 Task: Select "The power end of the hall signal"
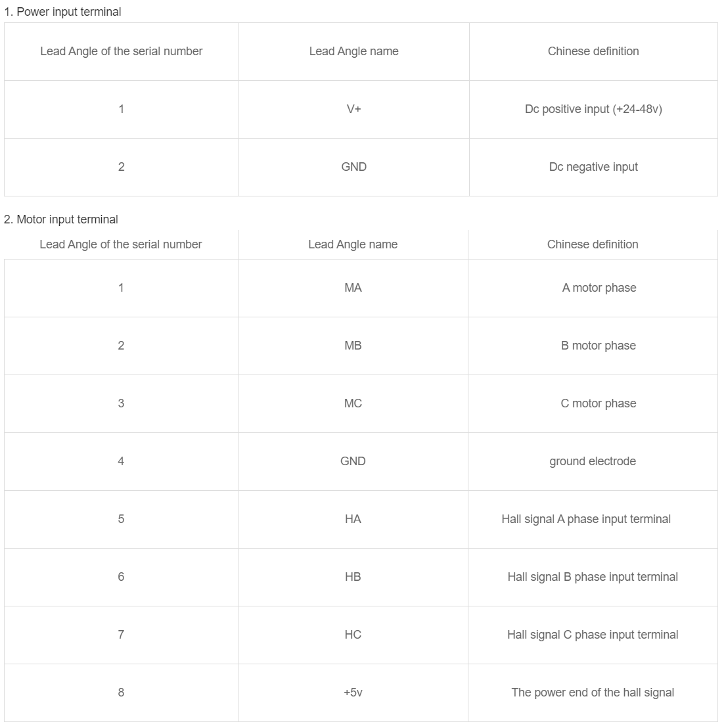(593, 693)
